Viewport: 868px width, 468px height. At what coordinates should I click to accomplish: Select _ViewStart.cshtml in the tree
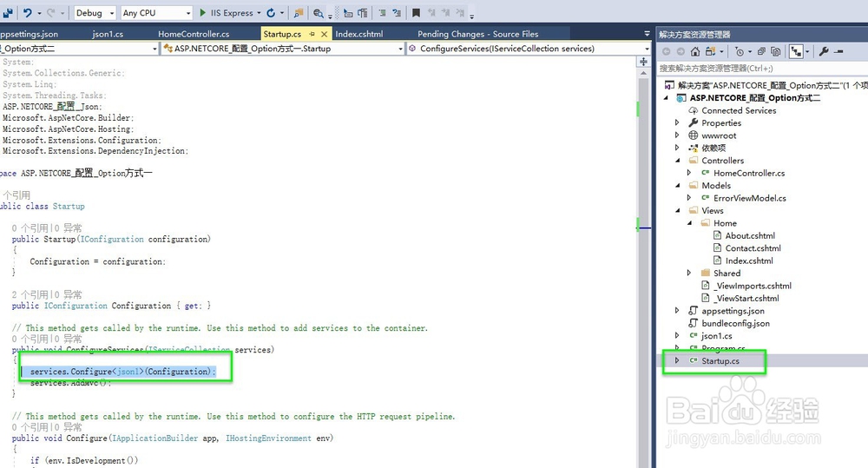pos(746,298)
